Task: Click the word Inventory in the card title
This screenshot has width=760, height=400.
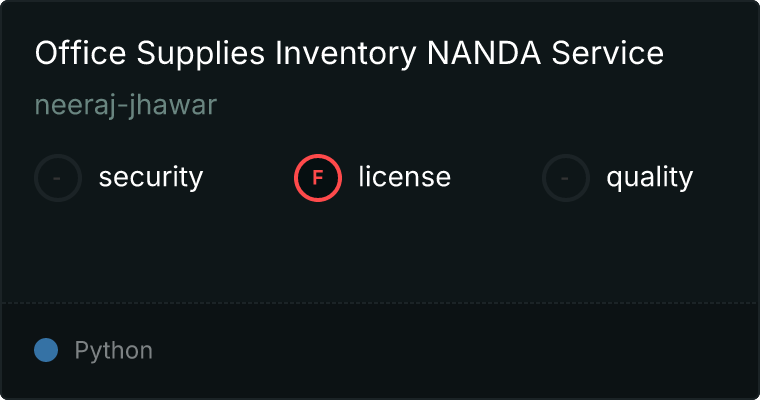Action: tap(346, 54)
